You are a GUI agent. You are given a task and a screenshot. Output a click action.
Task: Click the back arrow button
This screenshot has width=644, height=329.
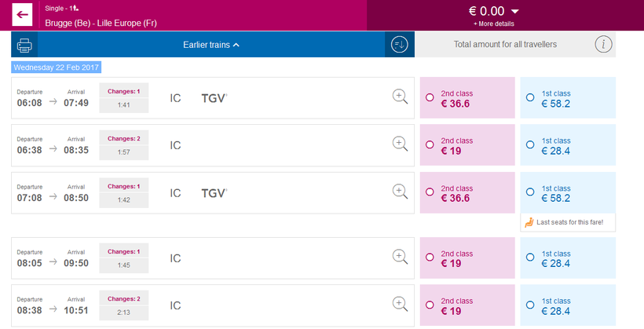point(22,15)
